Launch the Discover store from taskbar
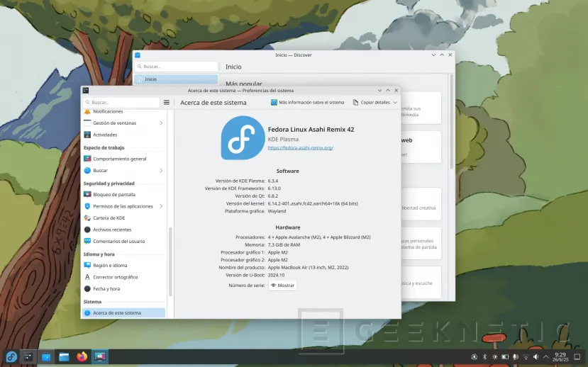588x367 pixels. [46, 356]
